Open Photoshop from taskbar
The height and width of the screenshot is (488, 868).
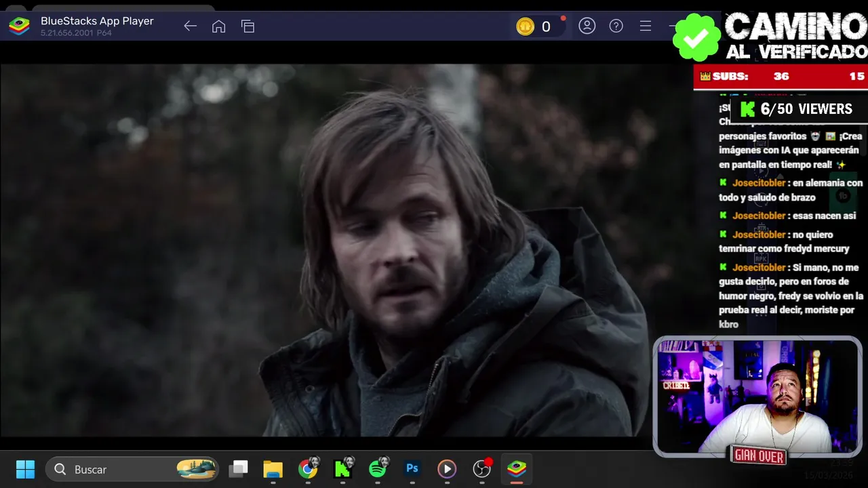[x=412, y=468]
